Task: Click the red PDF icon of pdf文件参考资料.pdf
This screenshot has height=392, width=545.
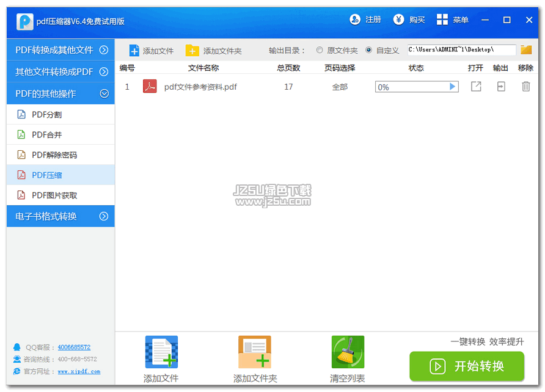Action: click(150, 87)
